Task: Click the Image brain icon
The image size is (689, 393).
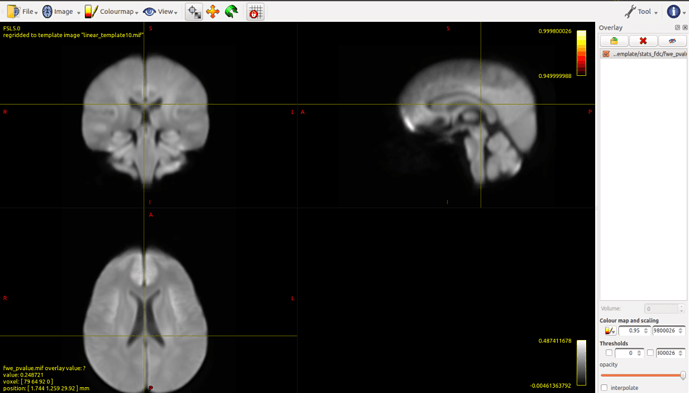Action: point(47,11)
